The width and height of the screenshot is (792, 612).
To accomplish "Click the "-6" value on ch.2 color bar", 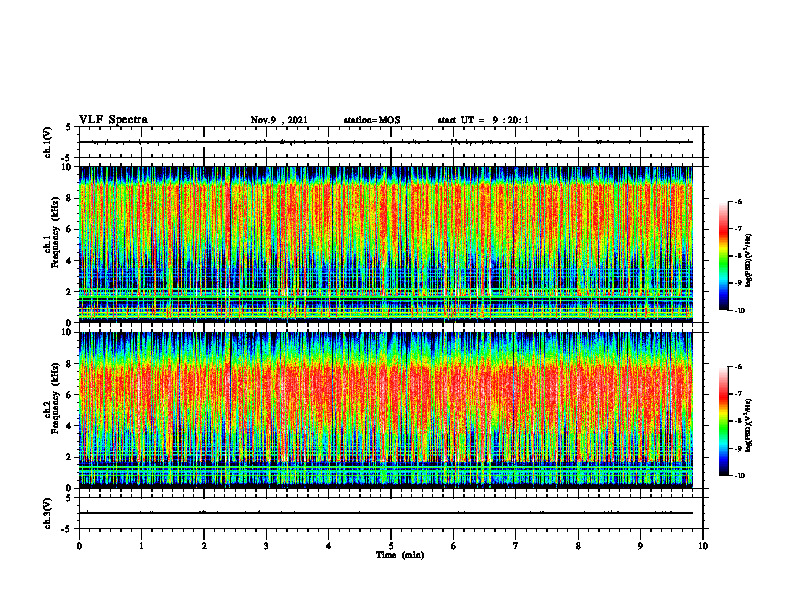I will click(x=739, y=367).
